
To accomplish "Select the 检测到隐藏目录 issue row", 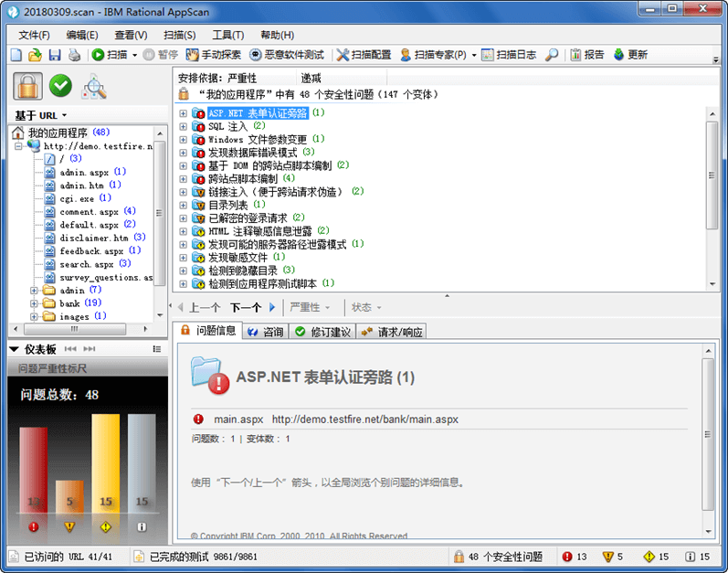I will (243, 271).
